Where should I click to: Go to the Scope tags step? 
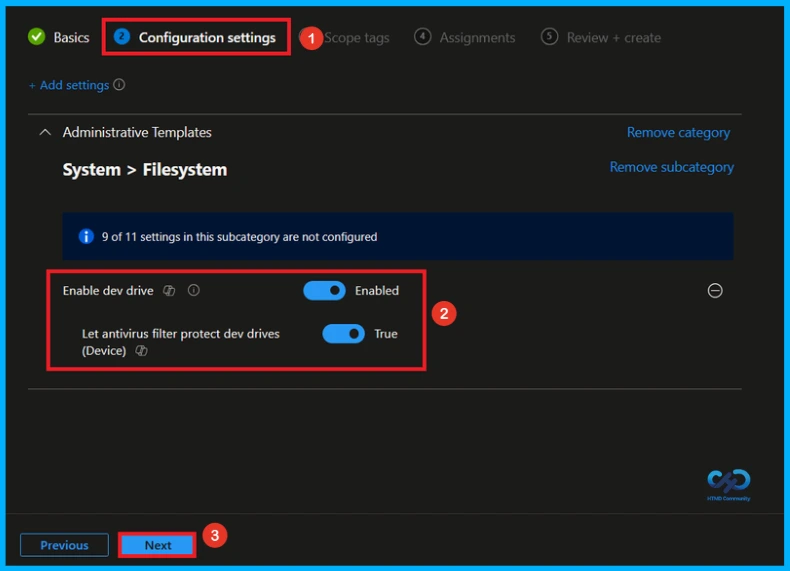(x=356, y=38)
